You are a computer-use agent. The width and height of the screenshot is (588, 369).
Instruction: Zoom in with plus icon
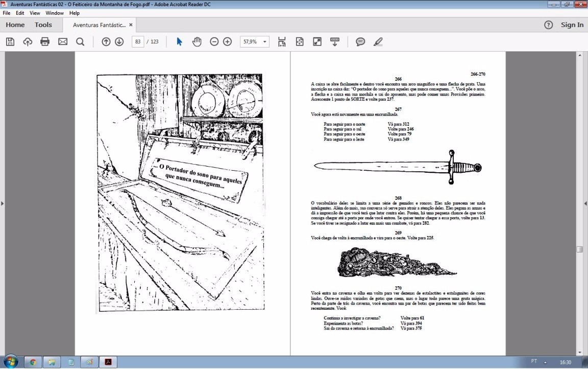click(227, 42)
